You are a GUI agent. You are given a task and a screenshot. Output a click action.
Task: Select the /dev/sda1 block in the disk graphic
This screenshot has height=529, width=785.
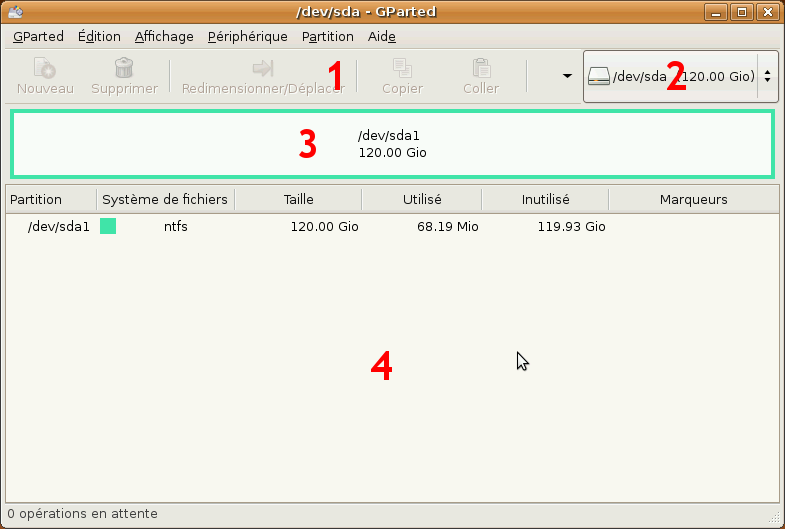(392, 144)
